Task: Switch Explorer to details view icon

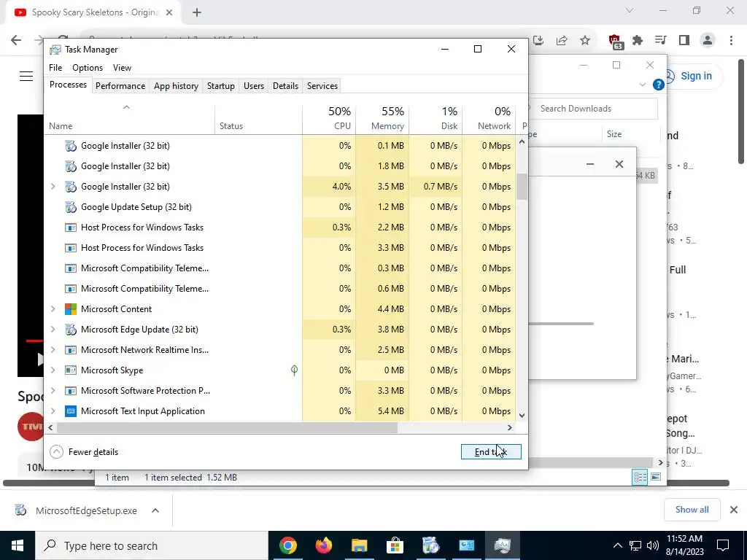Action: pos(640,477)
